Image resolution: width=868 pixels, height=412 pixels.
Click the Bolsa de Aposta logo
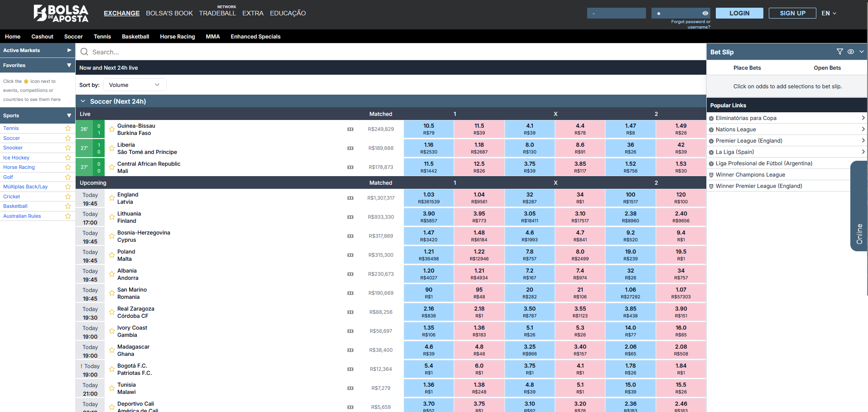click(x=61, y=14)
